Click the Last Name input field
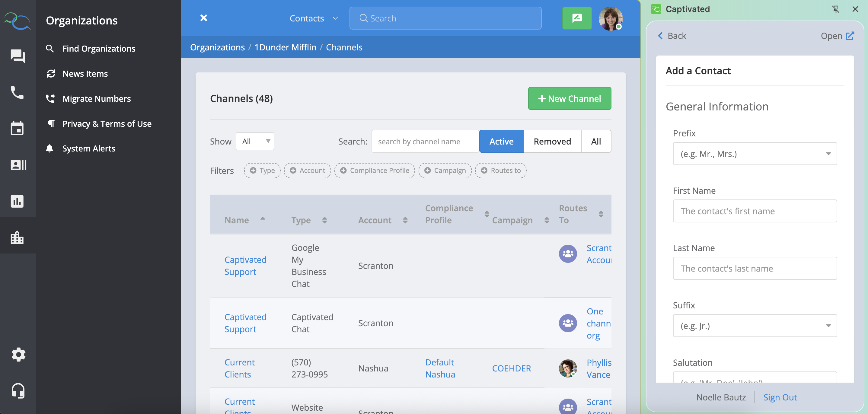Screen dimensions: 868x414 [755, 268]
